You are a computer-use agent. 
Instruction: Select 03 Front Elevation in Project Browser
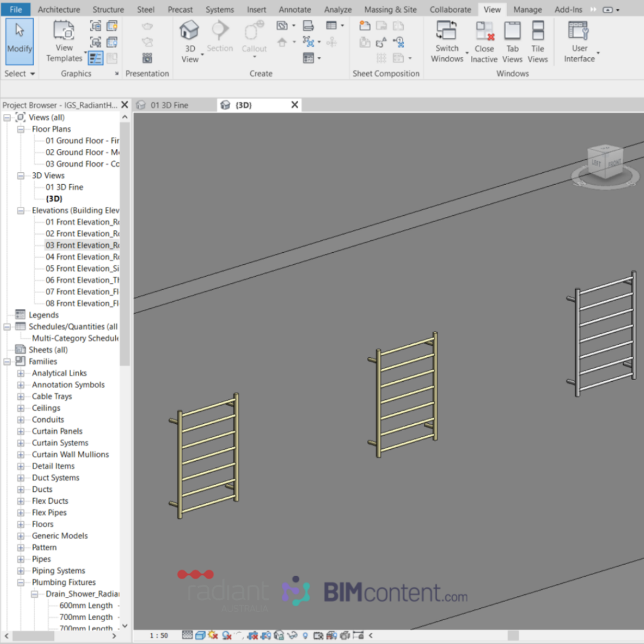[x=82, y=245]
